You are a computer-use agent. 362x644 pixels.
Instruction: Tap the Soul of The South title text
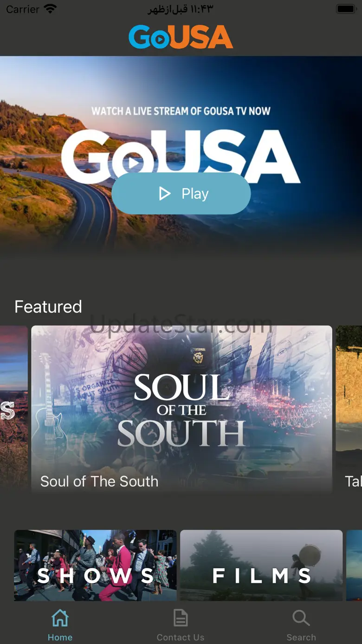99,481
